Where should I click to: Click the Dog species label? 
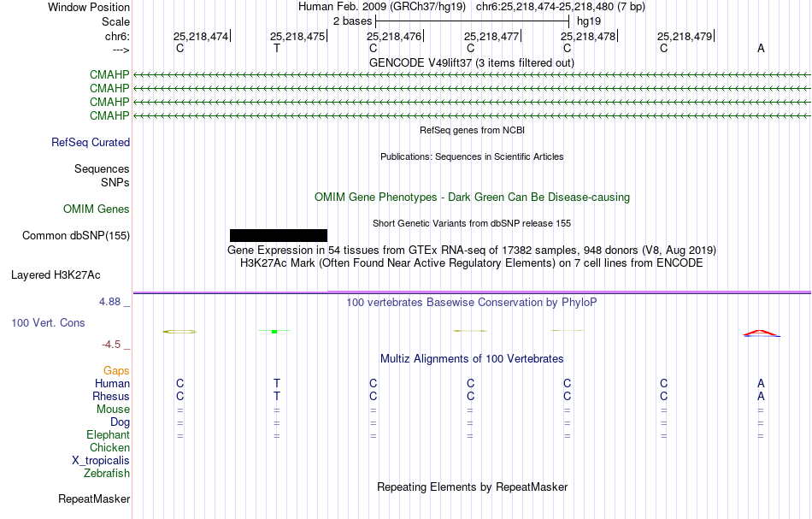tap(120, 422)
